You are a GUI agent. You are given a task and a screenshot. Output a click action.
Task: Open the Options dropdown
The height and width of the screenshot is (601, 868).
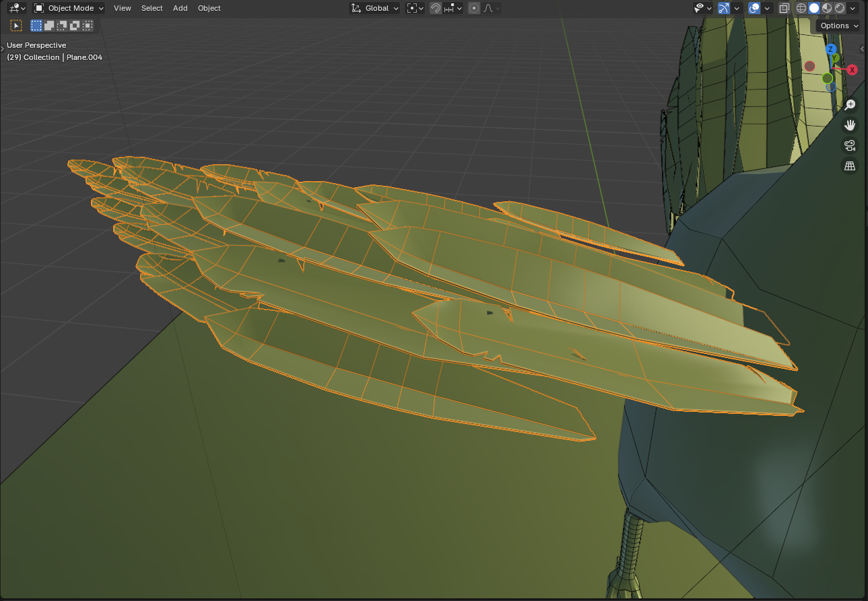[x=838, y=26]
